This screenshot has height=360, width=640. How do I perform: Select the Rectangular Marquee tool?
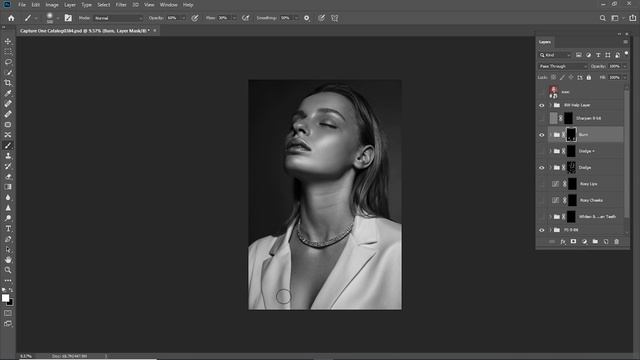[8, 52]
